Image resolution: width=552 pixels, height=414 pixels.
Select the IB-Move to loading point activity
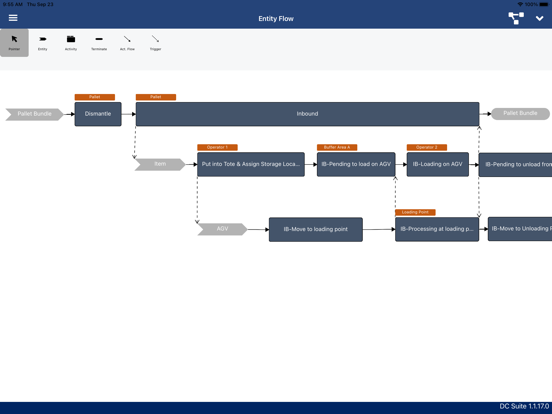(x=316, y=230)
